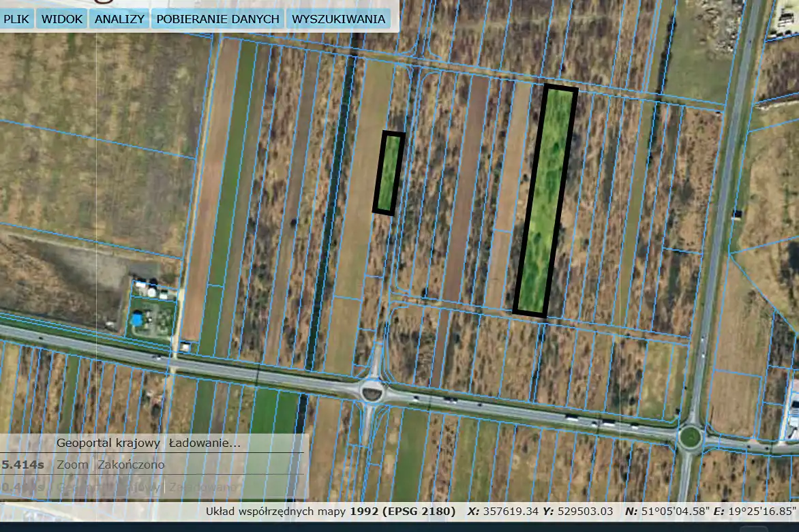Open the POBIERANIE DANYCH menu
The height and width of the screenshot is (532, 799).
click(x=217, y=19)
